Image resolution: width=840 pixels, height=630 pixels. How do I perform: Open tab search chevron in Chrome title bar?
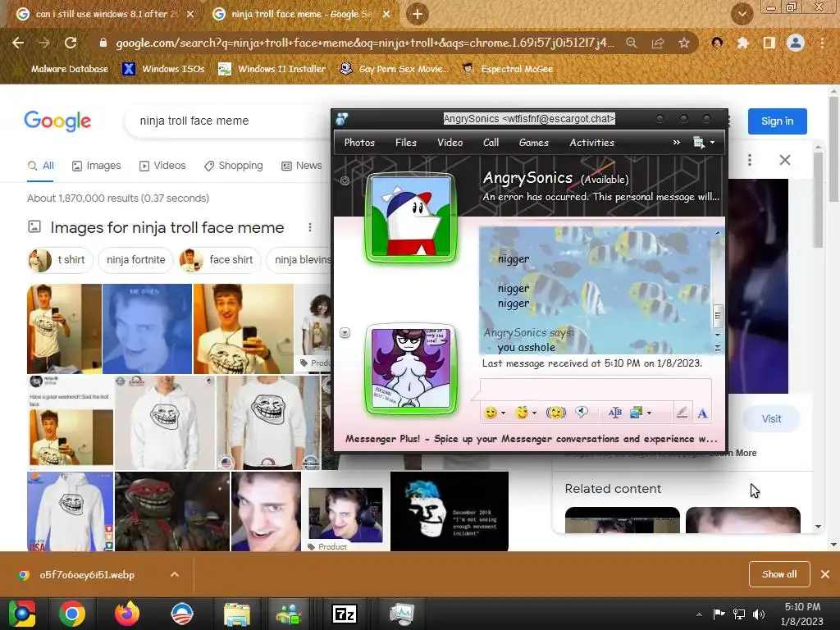point(742,14)
